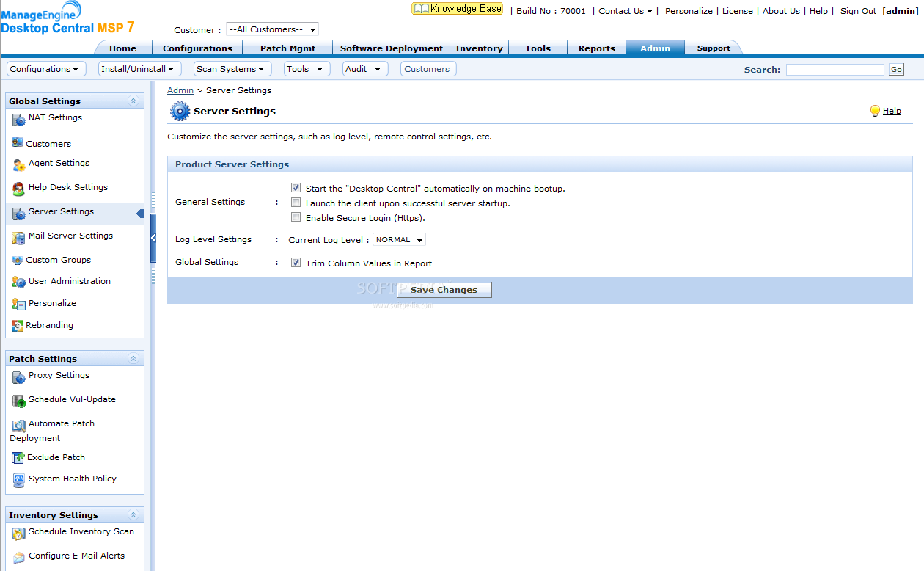
Task: Open the About Us link
Action: click(x=781, y=11)
